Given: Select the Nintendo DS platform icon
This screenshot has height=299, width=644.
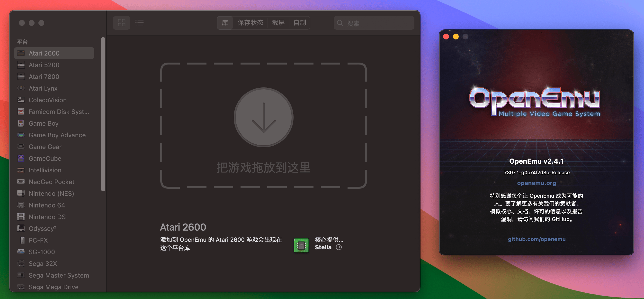Looking at the screenshot, I should tap(21, 217).
